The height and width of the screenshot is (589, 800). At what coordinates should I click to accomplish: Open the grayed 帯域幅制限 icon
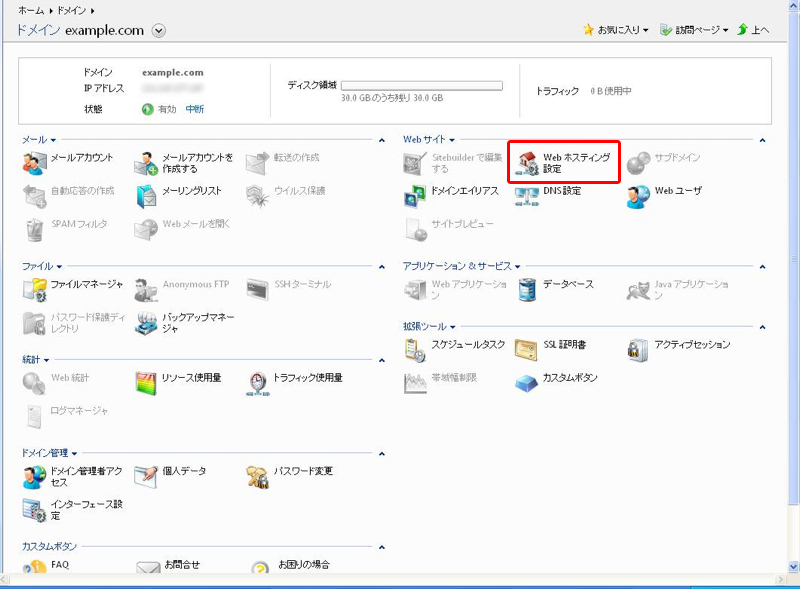[415, 383]
